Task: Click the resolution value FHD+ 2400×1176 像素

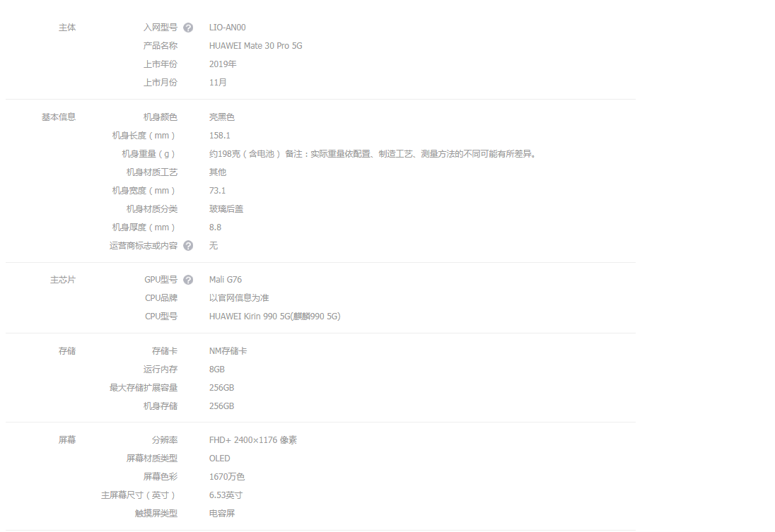Action: point(253,439)
